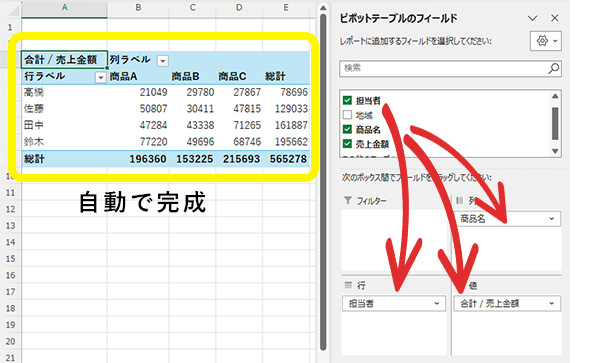Image resolution: width=603 pixels, height=363 pixels.
Task: Select column C header
Action: point(192,8)
